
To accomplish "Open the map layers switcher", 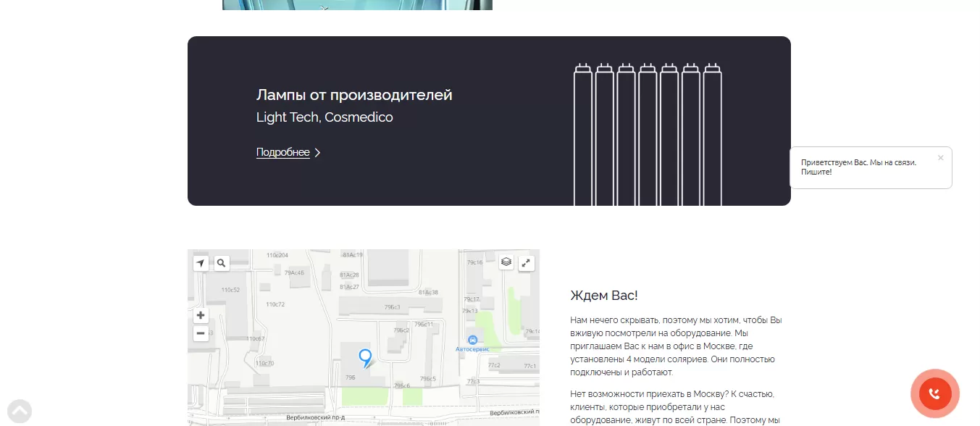I will (x=506, y=262).
